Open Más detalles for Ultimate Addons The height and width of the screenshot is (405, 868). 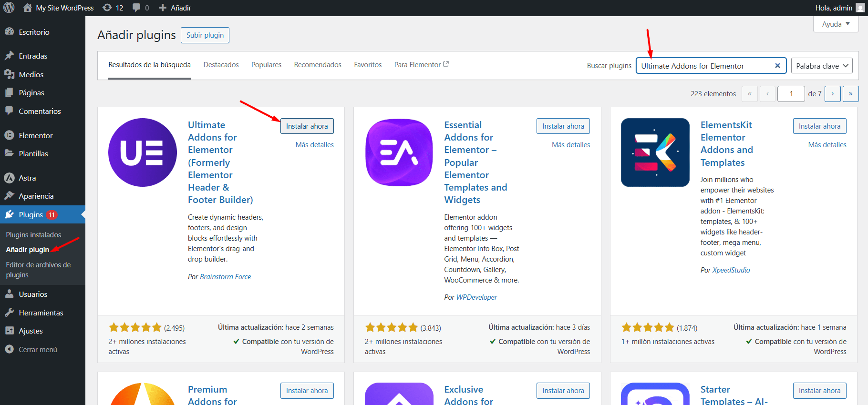pyautogui.click(x=315, y=145)
